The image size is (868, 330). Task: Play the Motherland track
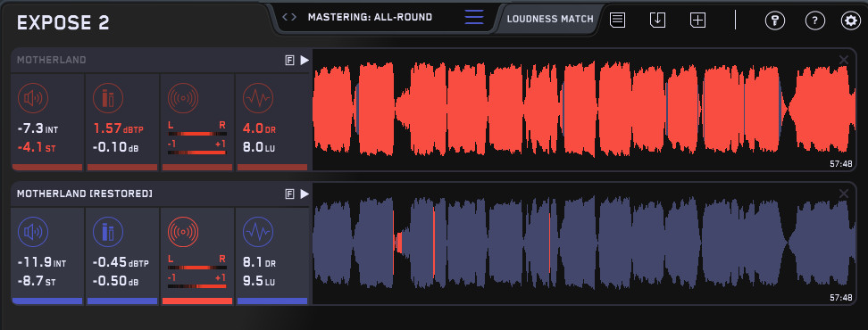305,61
